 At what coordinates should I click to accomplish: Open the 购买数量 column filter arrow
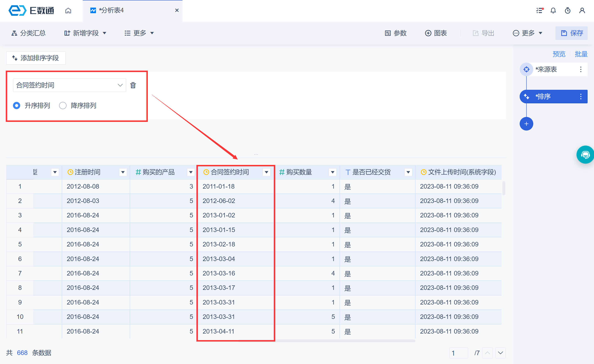pos(333,172)
